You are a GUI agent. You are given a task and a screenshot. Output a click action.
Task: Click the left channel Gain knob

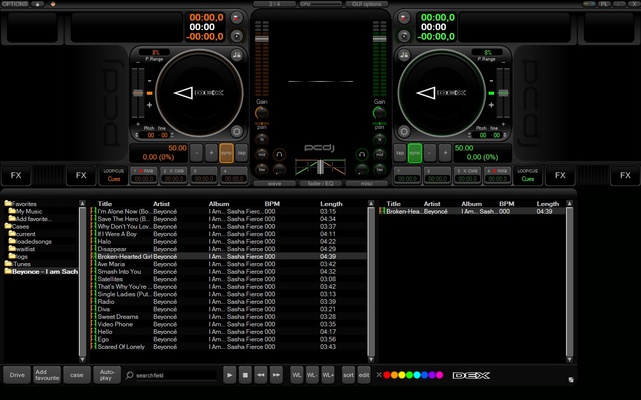(x=261, y=112)
